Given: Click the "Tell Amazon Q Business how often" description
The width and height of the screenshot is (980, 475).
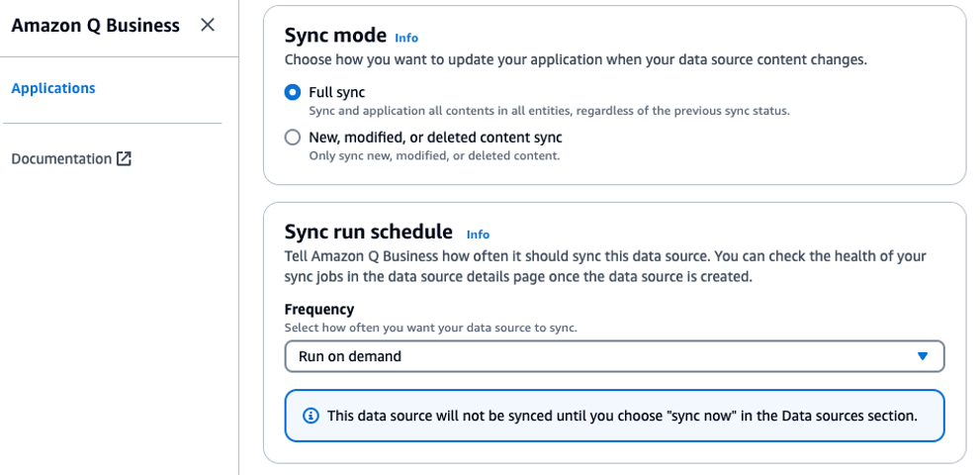Looking at the screenshot, I should click(605, 256).
